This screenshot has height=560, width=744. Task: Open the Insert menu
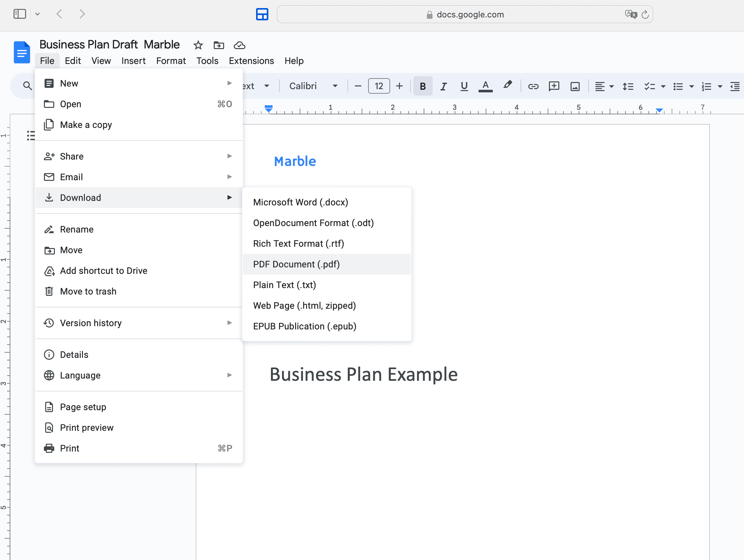[x=133, y=61]
